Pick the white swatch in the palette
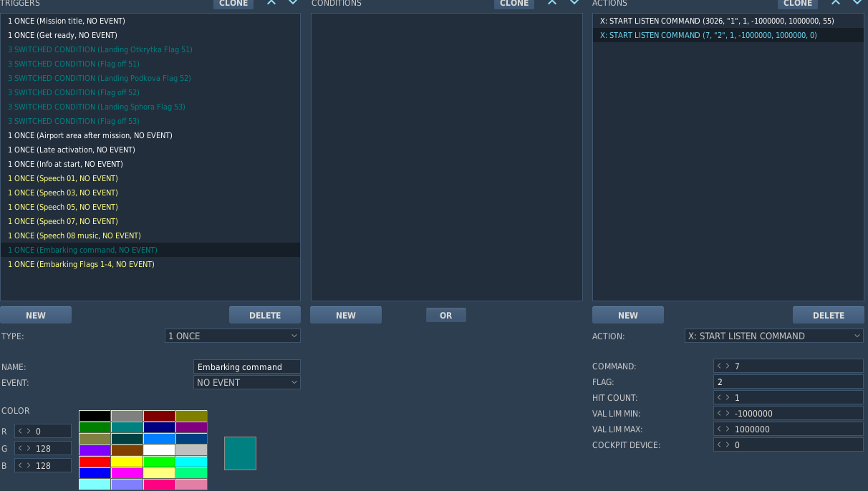Image resolution: width=868 pixels, height=491 pixels. pos(159,450)
